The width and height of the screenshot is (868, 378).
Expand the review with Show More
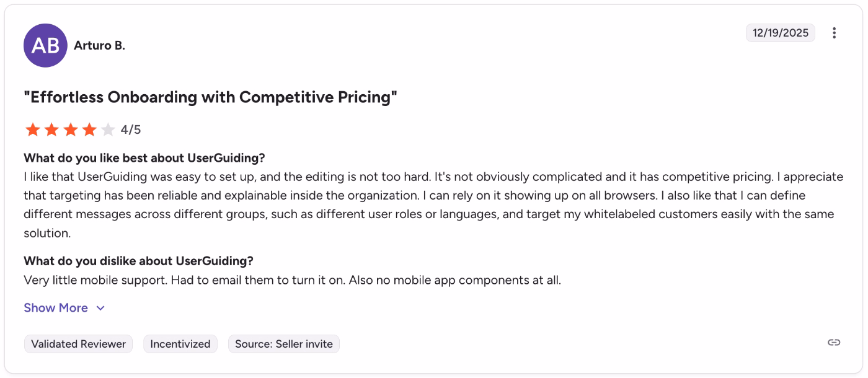(x=56, y=308)
